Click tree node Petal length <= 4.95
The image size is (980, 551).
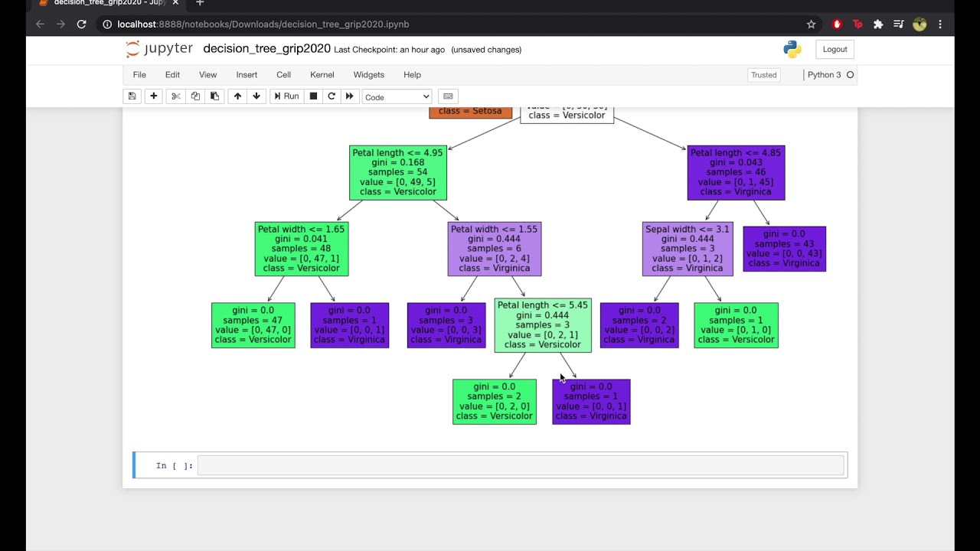click(397, 173)
